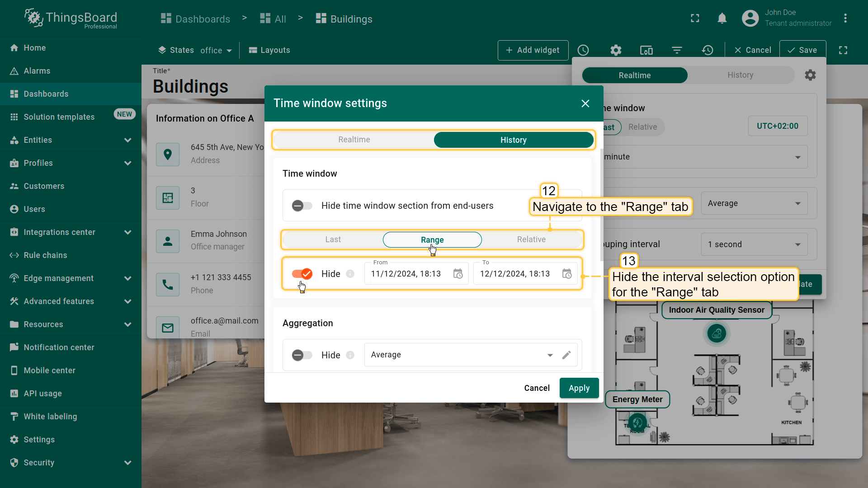868x488 pixels.
Task: Open dashboard settings gear icon
Action: (616, 50)
